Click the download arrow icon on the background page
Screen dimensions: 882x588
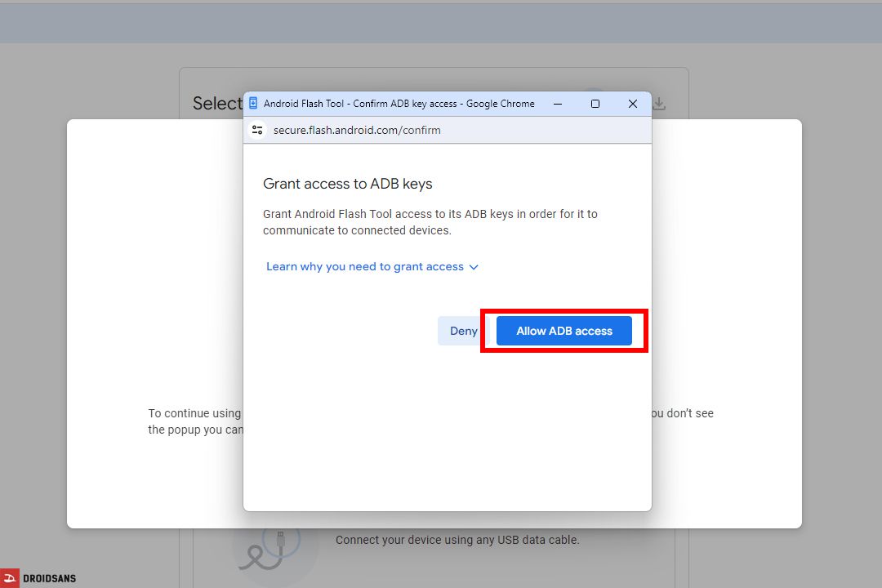tap(658, 103)
